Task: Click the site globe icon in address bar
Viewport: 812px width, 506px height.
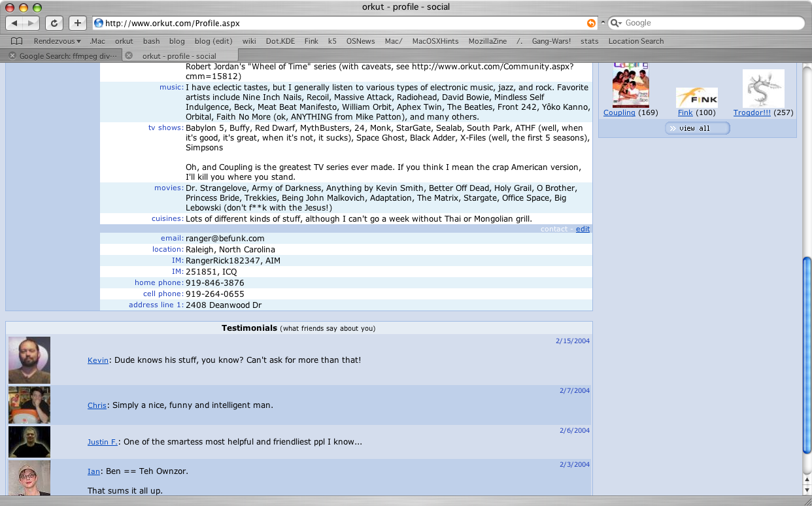Action: click(99, 23)
